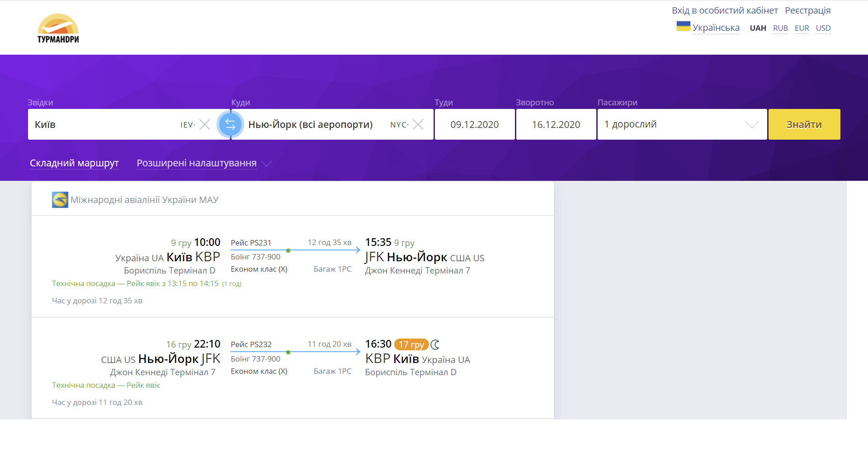The height and width of the screenshot is (452, 868).
Task: Click the МАУ airline logo
Action: click(x=60, y=200)
